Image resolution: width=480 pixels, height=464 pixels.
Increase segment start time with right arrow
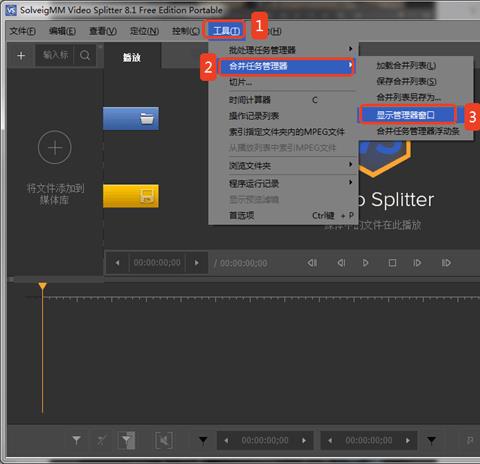(x=304, y=440)
